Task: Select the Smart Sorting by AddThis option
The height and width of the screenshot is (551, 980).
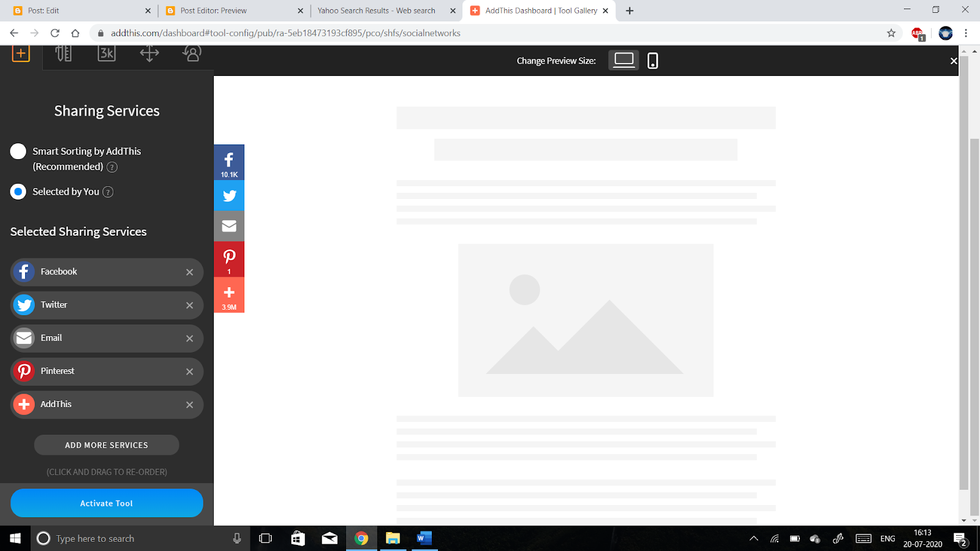Action: (18, 151)
